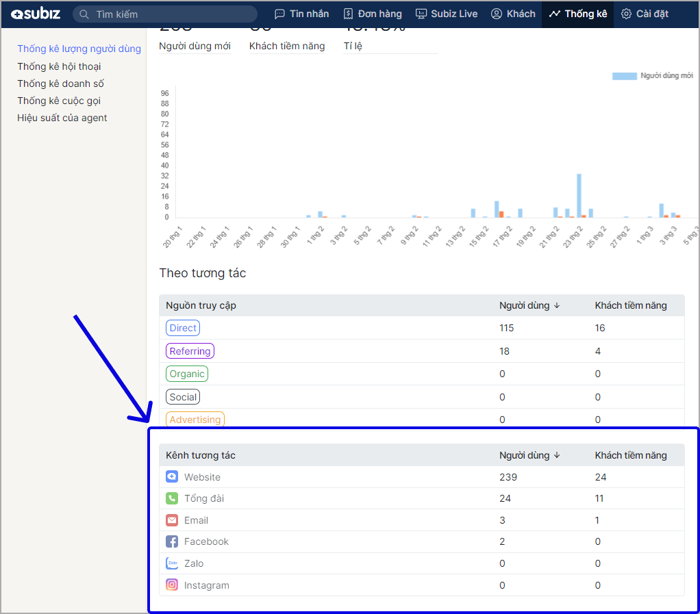Viewport: 700px width, 614px height.
Task: Click the Email channel icon
Action: (x=172, y=520)
